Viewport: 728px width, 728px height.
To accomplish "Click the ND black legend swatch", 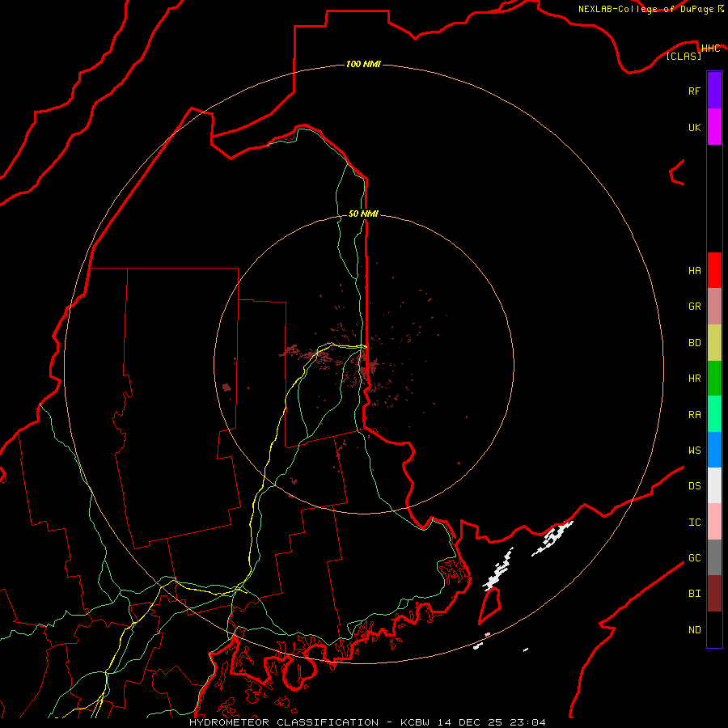I will pos(714,629).
